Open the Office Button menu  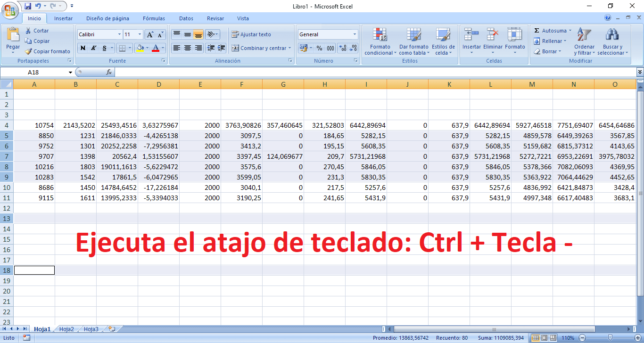point(9,9)
